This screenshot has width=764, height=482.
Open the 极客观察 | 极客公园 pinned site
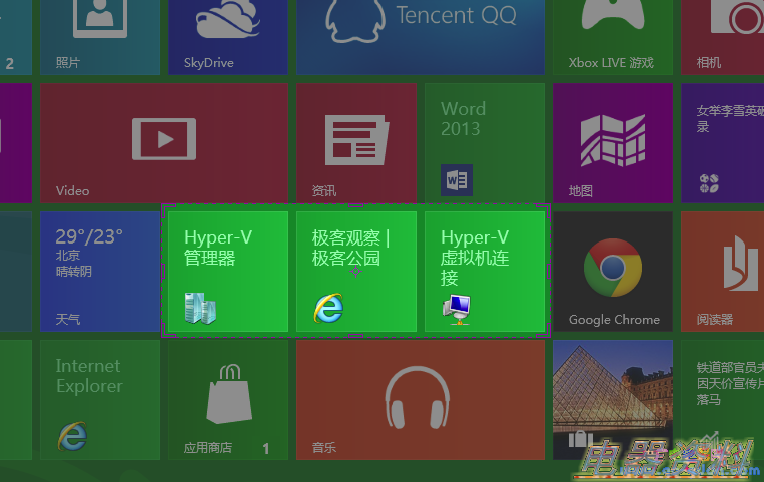356,271
